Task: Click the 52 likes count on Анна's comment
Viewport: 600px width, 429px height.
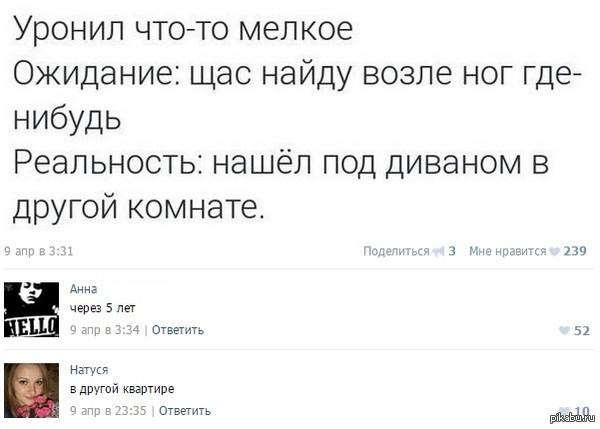Action: [x=581, y=330]
